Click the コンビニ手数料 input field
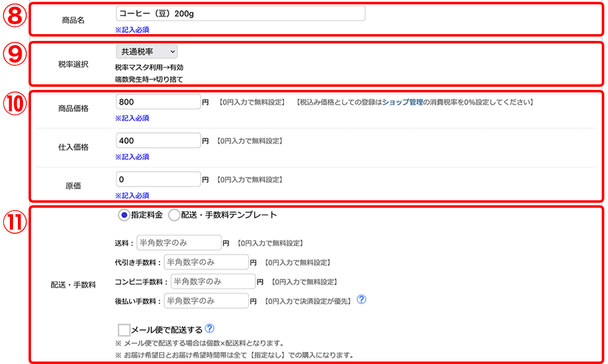The height and width of the screenshot is (364, 608). click(x=213, y=282)
